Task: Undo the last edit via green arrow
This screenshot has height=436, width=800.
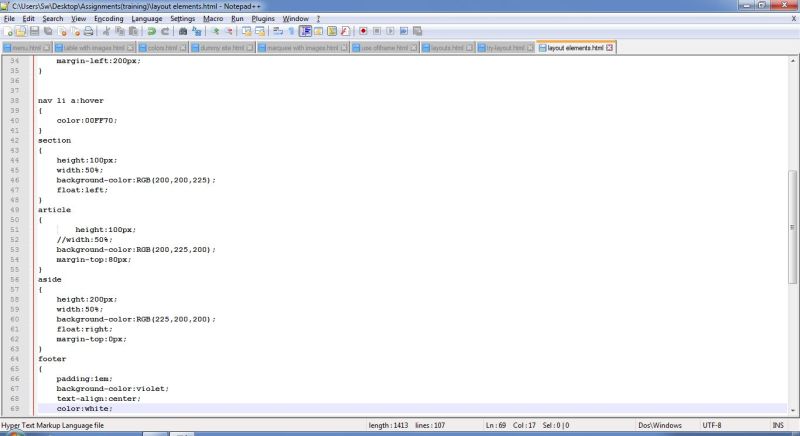Action: pos(152,31)
